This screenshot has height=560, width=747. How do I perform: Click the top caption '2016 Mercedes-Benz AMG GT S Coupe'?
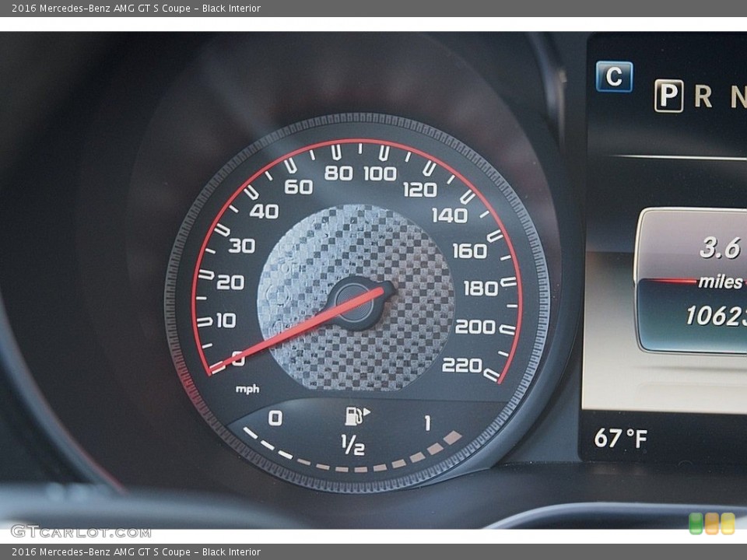101,8
